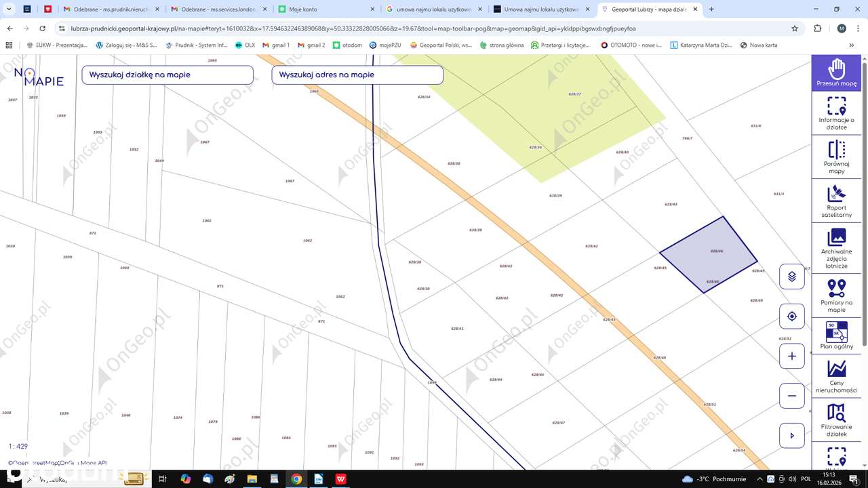Open Katarzyna Marta Dzi bookmark
Screen dimensions: 868x488
[701, 45]
